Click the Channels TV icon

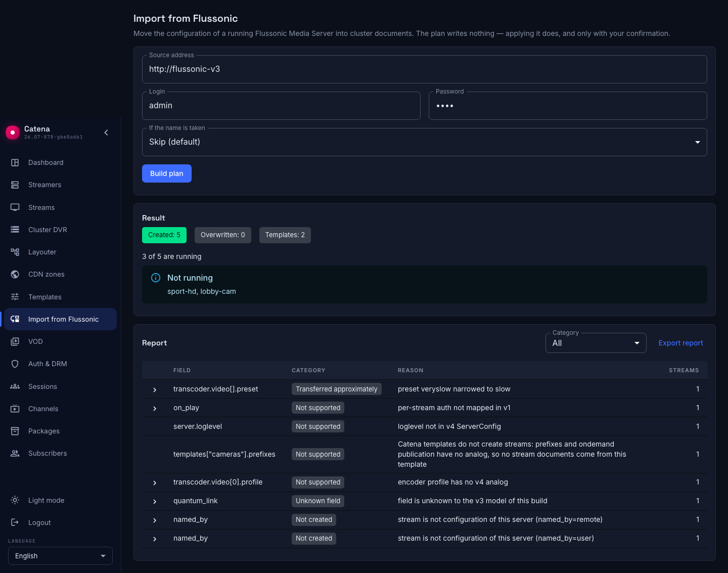15,409
